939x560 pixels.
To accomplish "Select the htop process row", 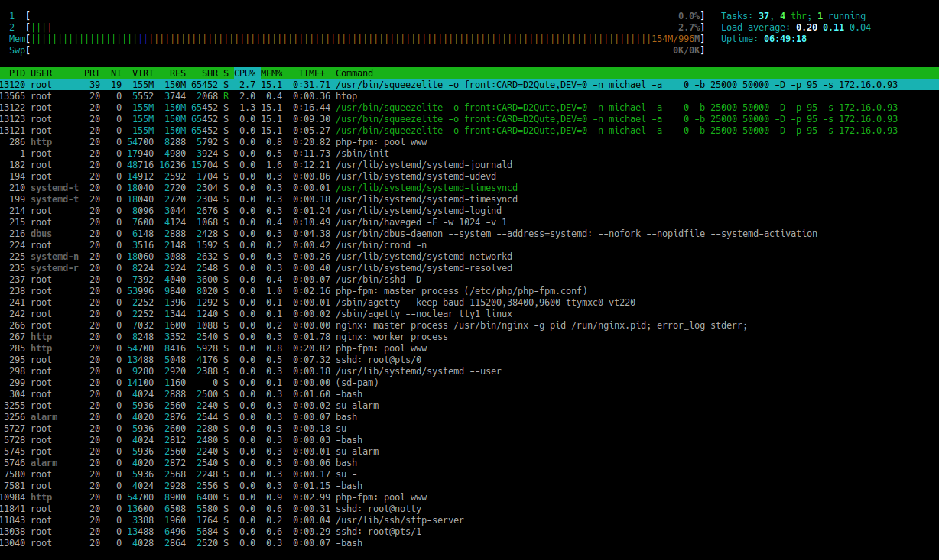I will click(346, 96).
